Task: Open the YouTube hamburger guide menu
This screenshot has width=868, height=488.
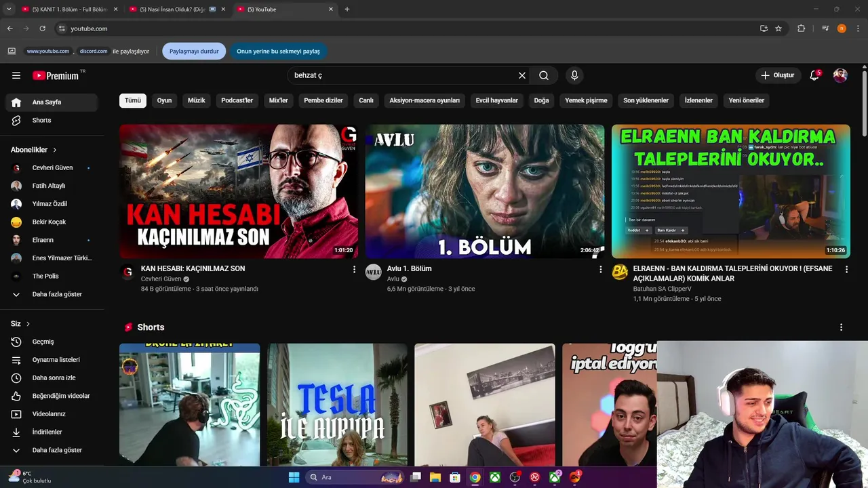Action: [16, 75]
